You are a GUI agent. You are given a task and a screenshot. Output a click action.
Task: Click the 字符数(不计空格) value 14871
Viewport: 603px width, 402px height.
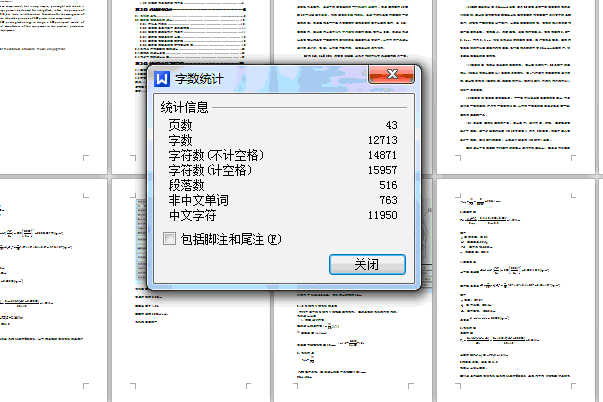(x=383, y=155)
